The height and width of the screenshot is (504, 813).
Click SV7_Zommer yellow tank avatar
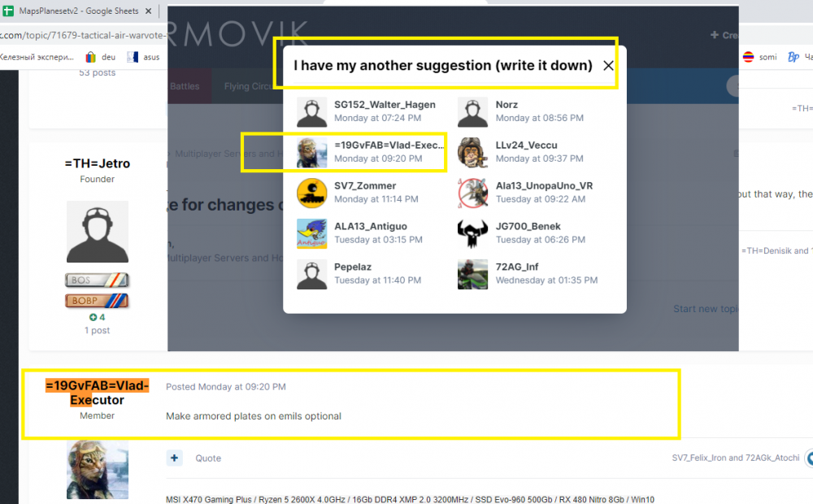[311, 193]
